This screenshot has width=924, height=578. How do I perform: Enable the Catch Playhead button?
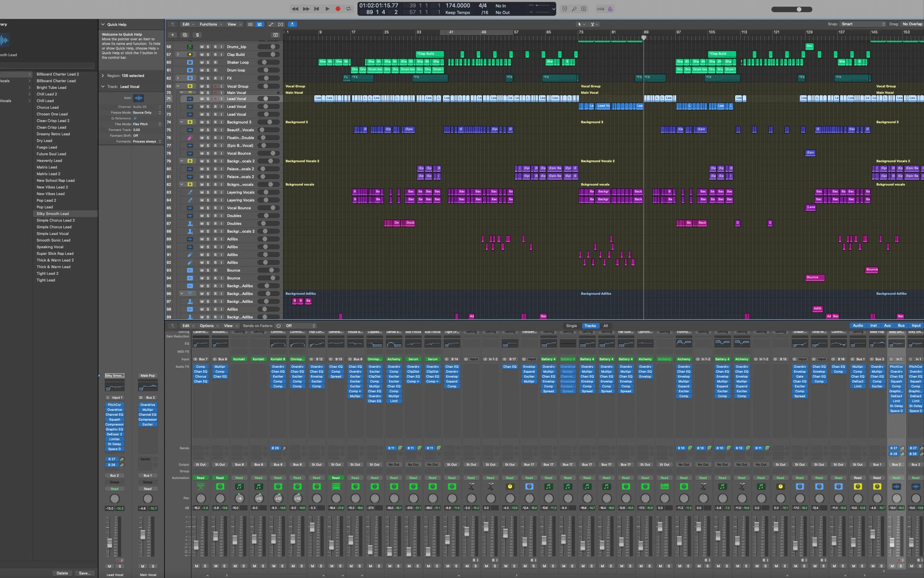pyautogui.click(x=292, y=24)
